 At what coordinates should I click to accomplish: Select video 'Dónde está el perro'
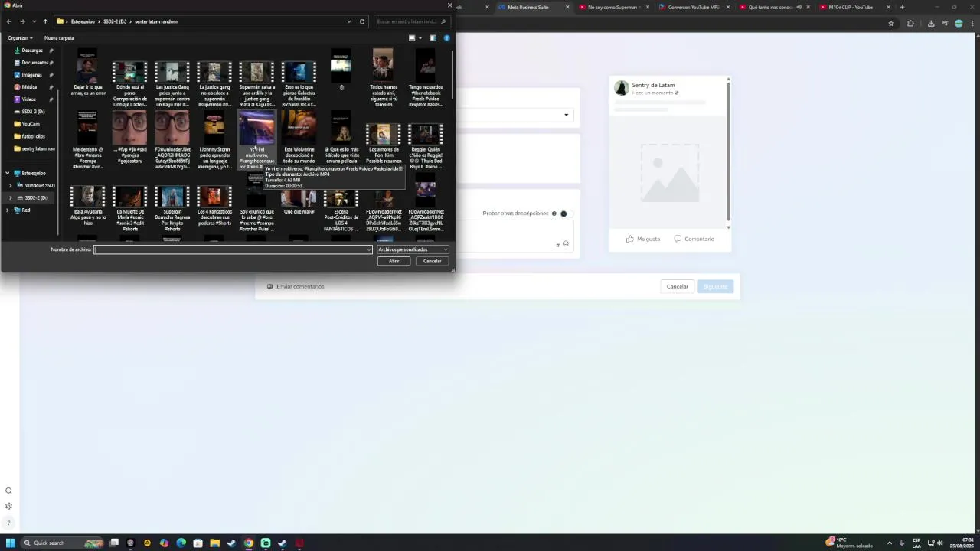(x=130, y=83)
